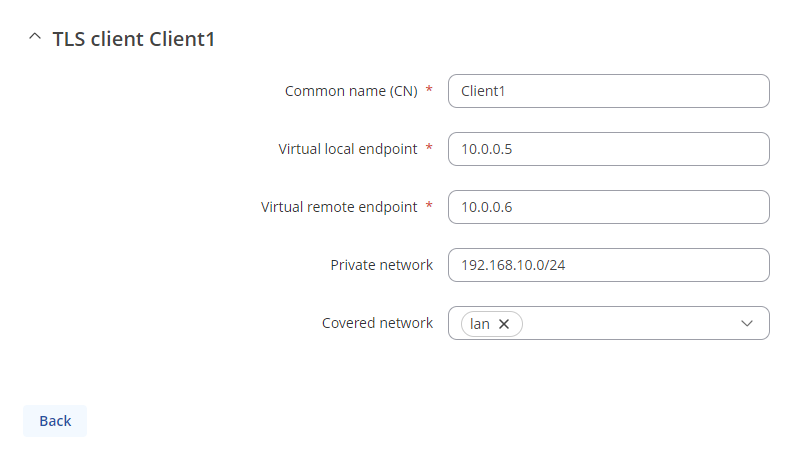
Task: Edit the Virtual remote endpoint input field
Action: (x=608, y=207)
